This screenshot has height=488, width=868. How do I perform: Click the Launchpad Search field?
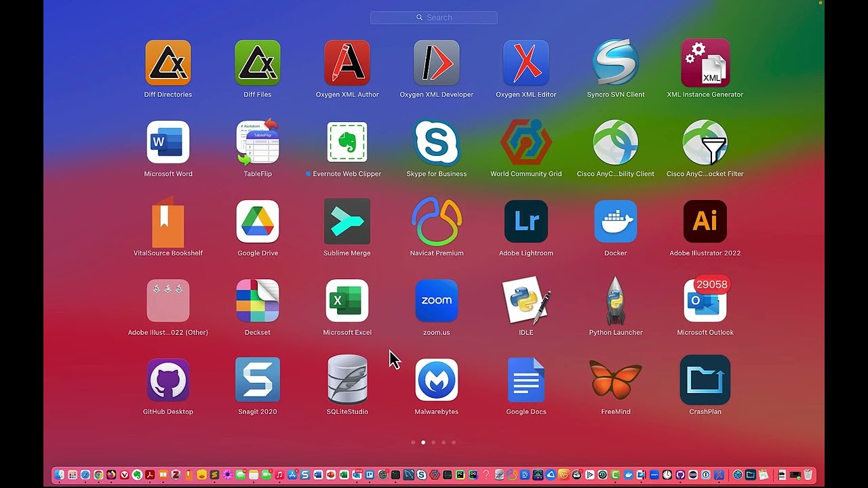(x=434, y=18)
